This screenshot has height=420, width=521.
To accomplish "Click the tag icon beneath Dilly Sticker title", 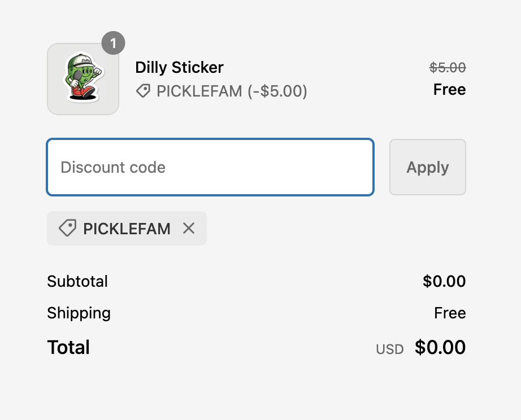I will point(144,91).
